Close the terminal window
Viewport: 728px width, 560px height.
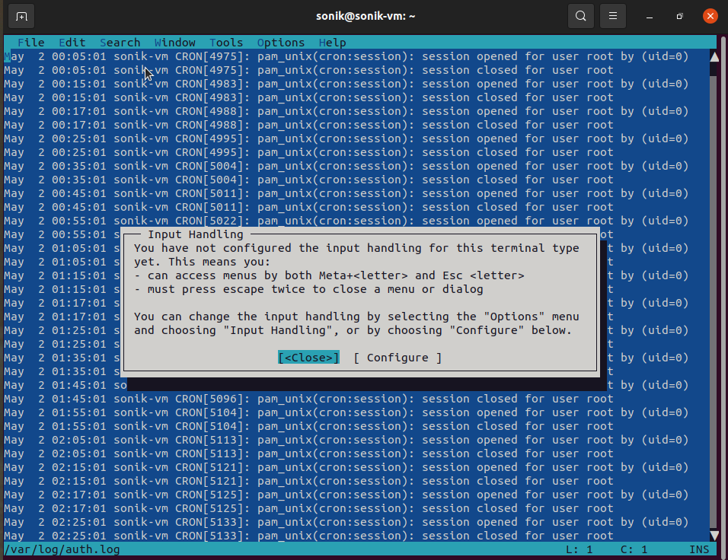[710, 16]
